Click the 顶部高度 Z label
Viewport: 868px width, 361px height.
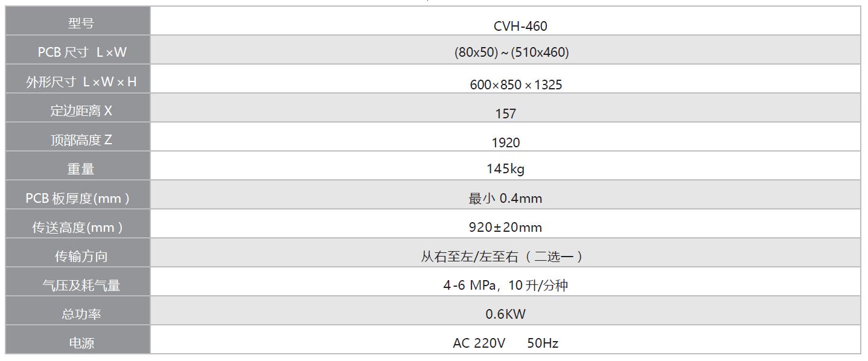coord(81,140)
